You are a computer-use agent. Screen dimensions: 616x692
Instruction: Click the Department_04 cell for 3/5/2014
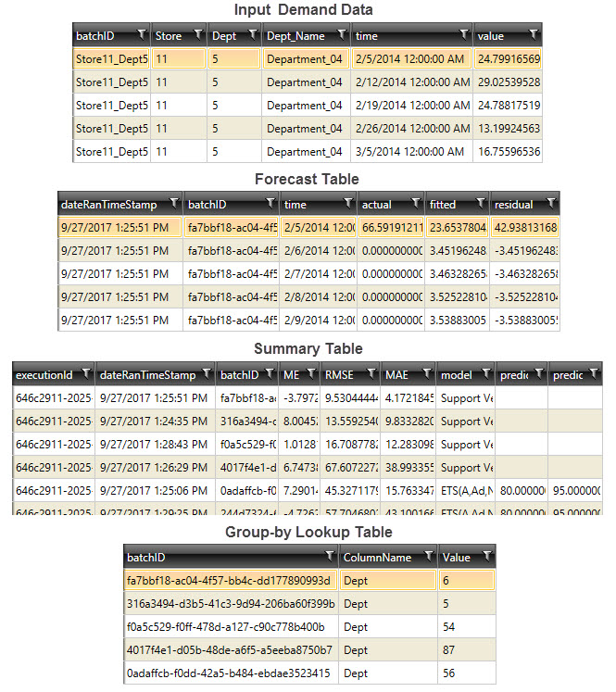tap(305, 151)
